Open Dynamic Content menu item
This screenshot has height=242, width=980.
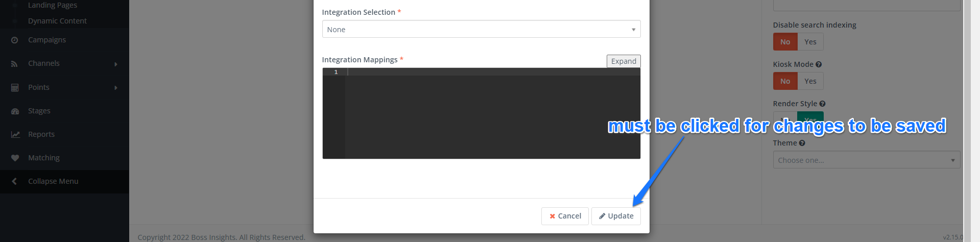[57, 21]
